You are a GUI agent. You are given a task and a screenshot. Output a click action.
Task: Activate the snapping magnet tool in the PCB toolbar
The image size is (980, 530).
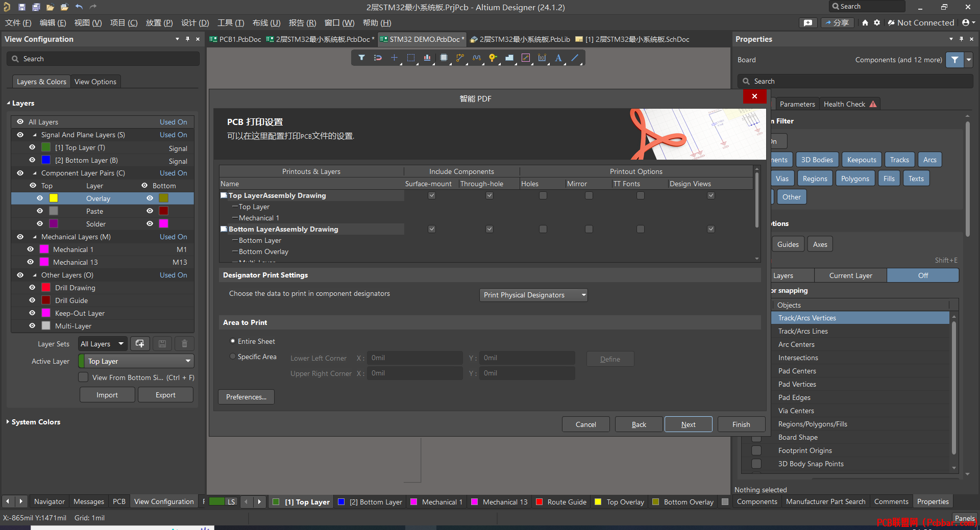point(378,58)
